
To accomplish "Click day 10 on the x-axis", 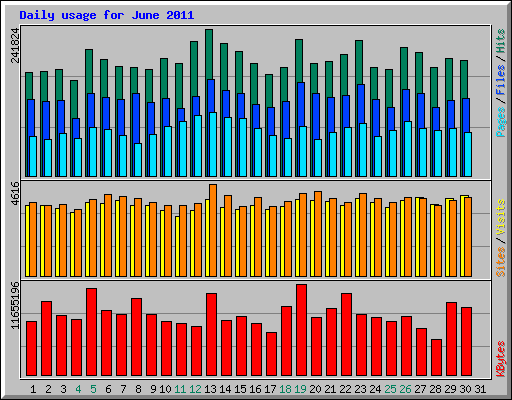I will pyautogui.click(x=165, y=389).
